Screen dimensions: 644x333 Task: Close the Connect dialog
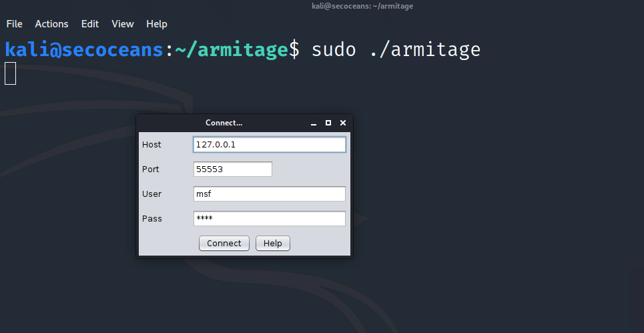pos(343,123)
